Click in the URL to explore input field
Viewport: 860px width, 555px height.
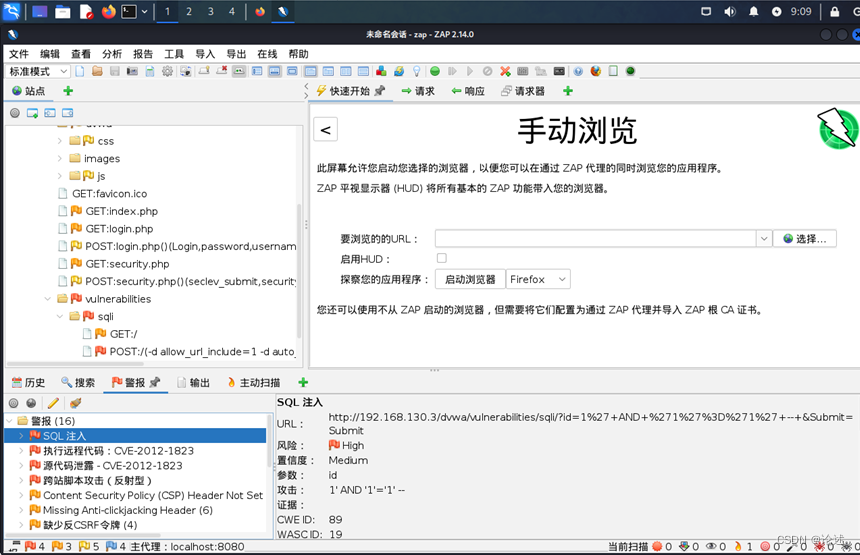point(596,239)
